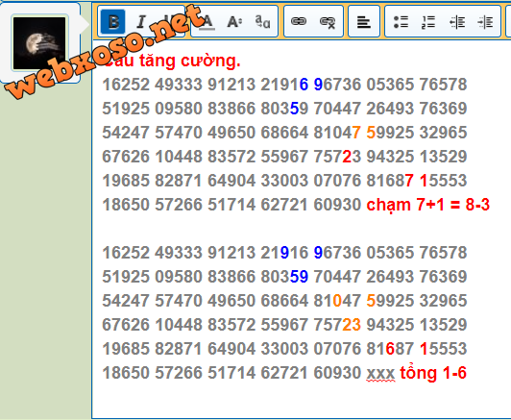Screen dimensions: 511x420
Task: Insert a link with chain icon
Action: click(x=299, y=22)
